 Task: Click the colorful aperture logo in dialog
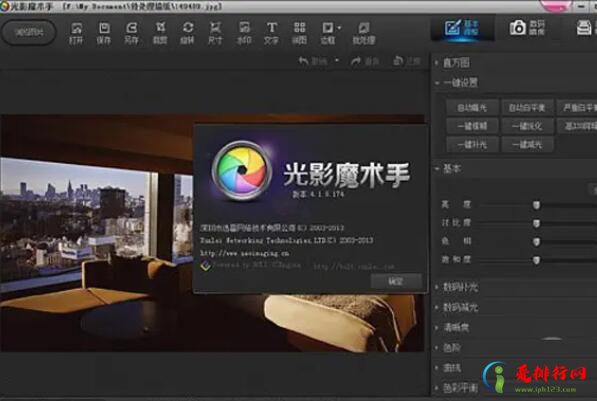click(242, 170)
